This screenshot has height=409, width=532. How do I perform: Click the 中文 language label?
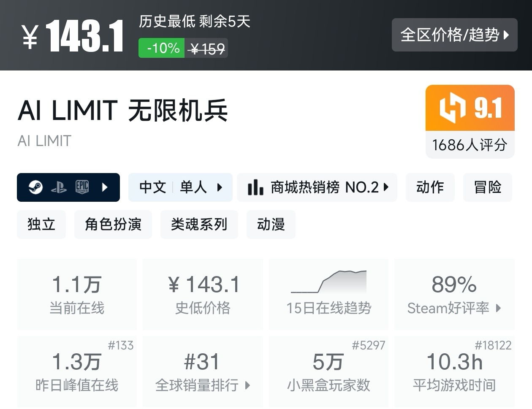[x=152, y=187]
